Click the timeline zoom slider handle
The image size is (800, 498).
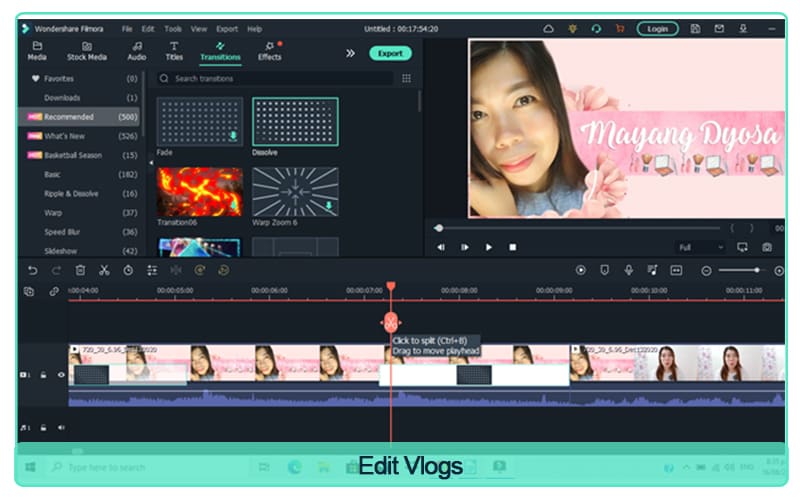[757, 270]
